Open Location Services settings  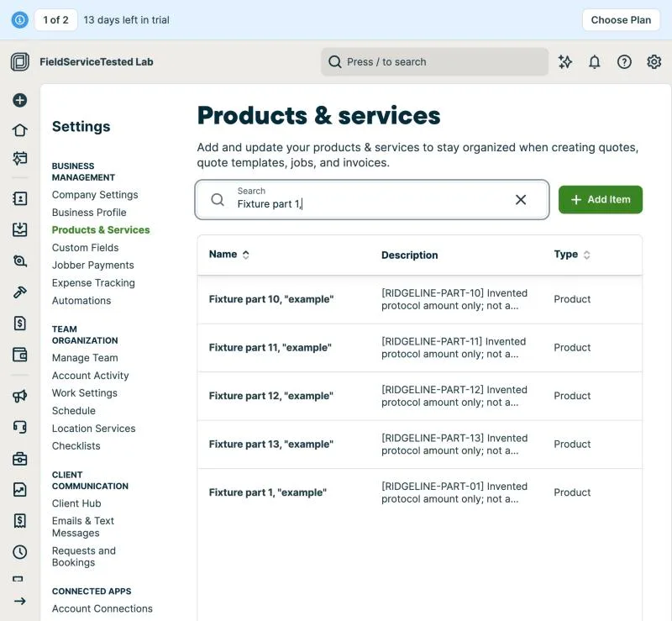coord(94,429)
